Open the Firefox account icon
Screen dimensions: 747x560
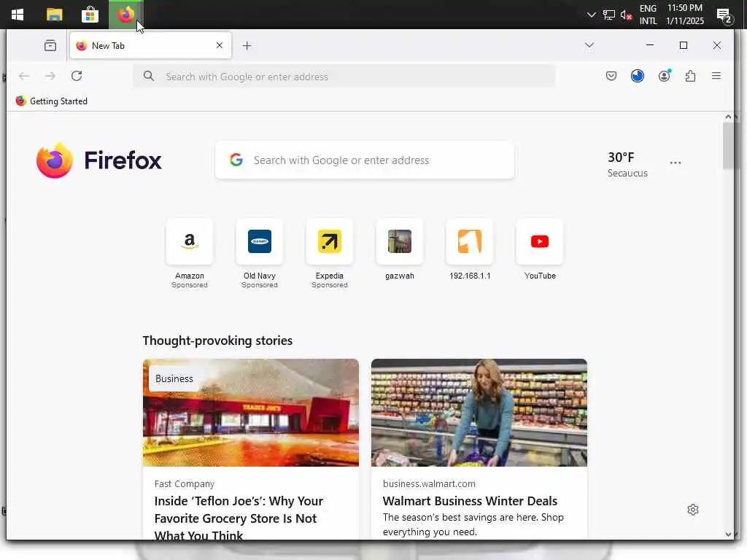(664, 76)
